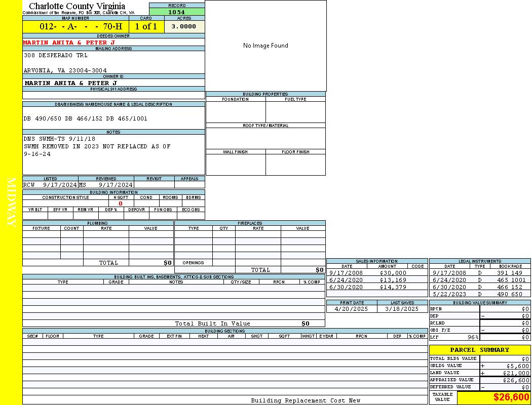This screenshot has width=532, height=405.
Task: Select the acres value 3.0000
Action: click(183, 26)
